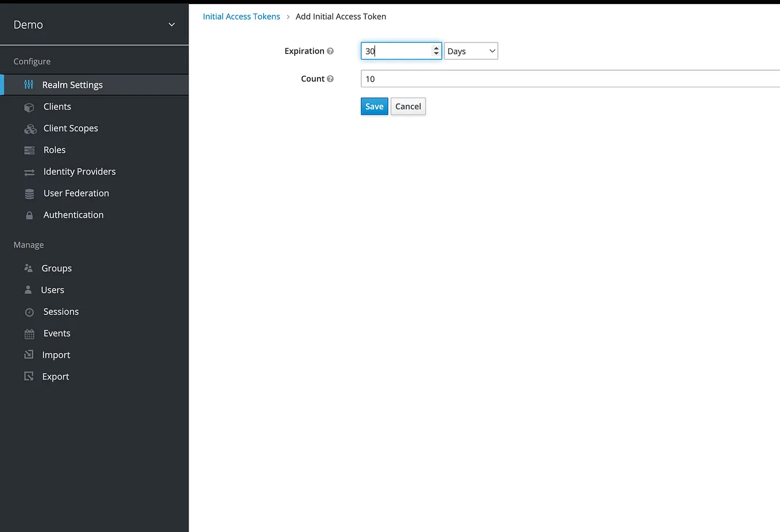Click the Expiration stepper down arrow
The height and width of the screenshot is (532, 780).
click(436, 53)
